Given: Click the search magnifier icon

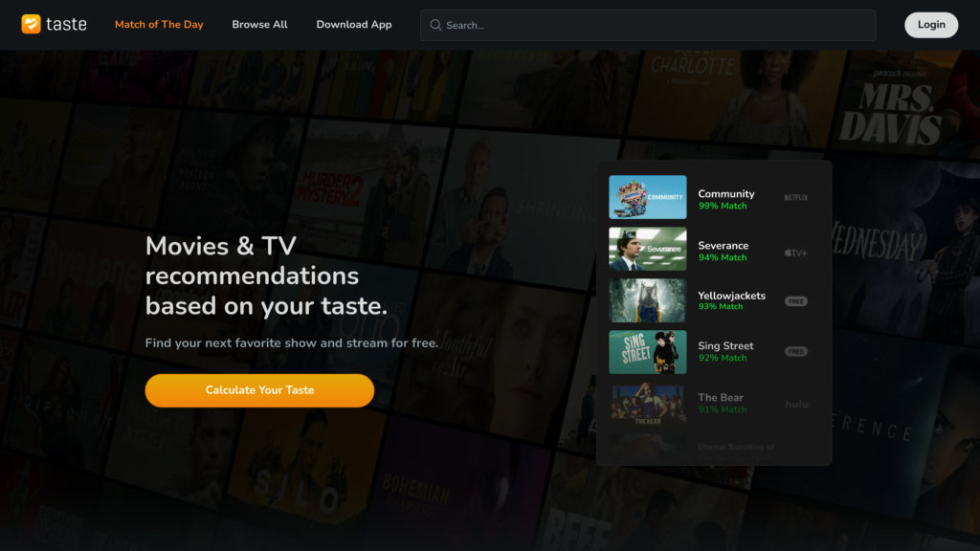Looking at the screenshot, I should pos(435,25).
